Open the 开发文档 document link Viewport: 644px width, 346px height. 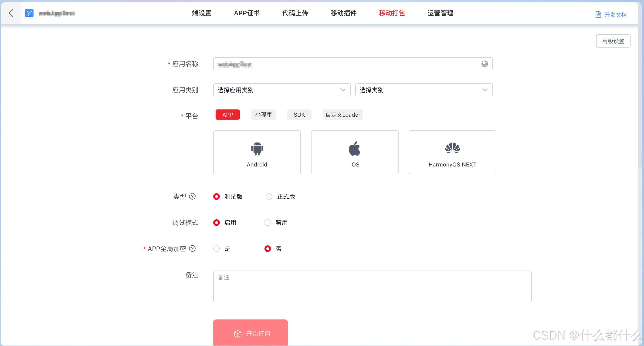coord(611,15)
